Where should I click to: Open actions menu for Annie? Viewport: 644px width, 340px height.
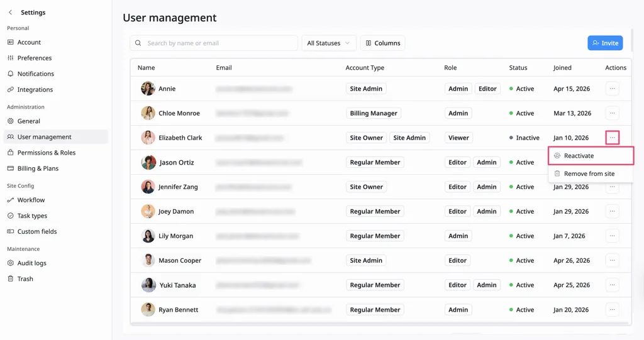pyautogui.click(x=612, y=89)
